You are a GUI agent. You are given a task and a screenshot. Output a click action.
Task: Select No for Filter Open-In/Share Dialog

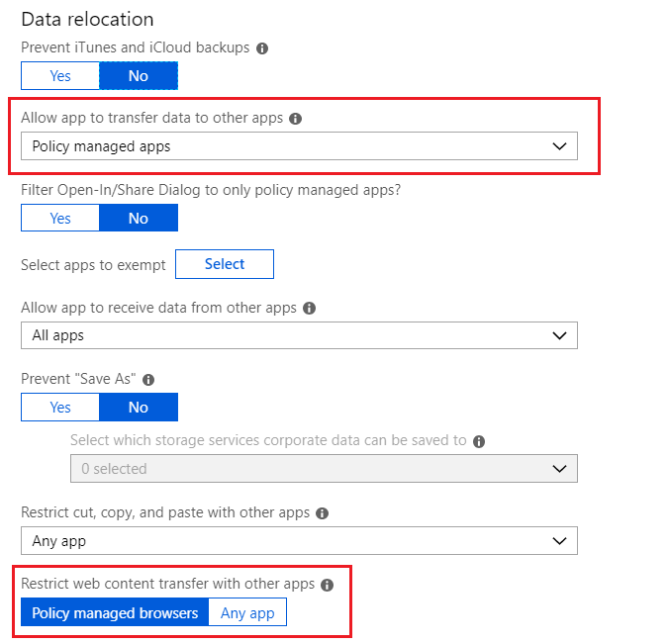(139, 218)
